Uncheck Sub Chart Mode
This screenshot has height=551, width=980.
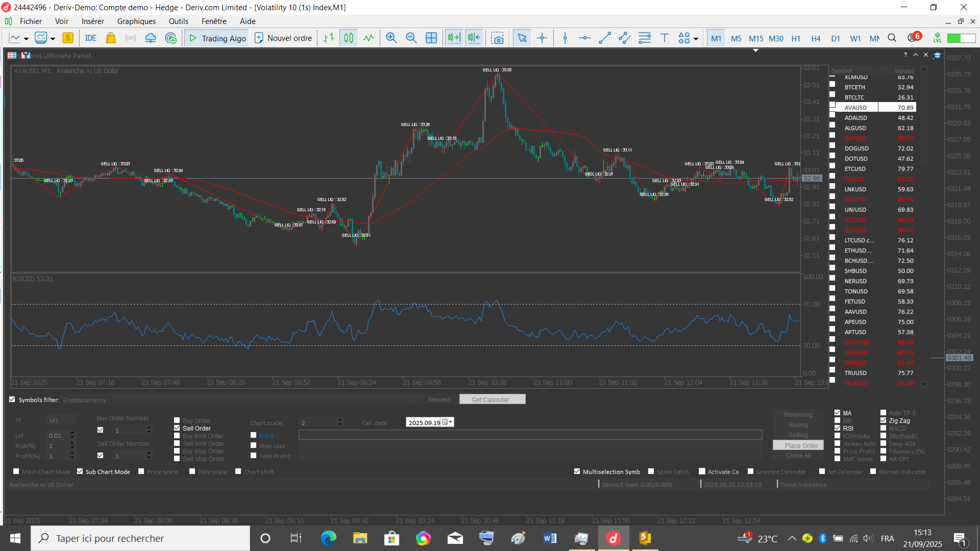(80, 472)
